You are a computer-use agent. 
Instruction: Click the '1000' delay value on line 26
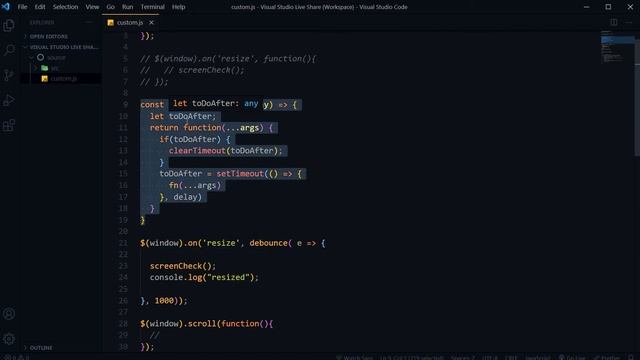(164, 301)
